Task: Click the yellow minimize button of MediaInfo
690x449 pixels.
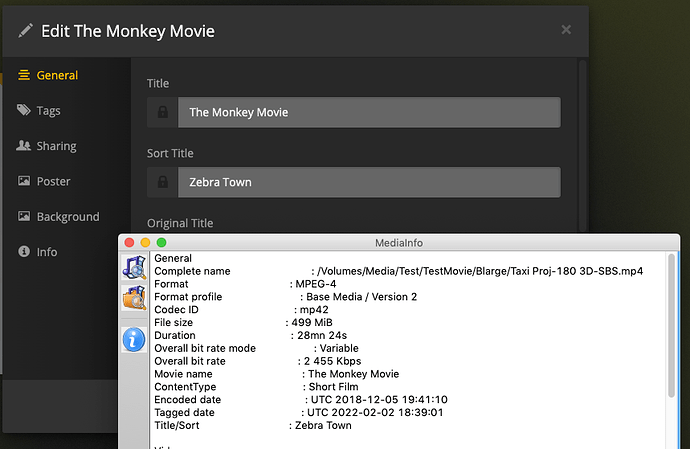Action: click(x=145, y=243)
